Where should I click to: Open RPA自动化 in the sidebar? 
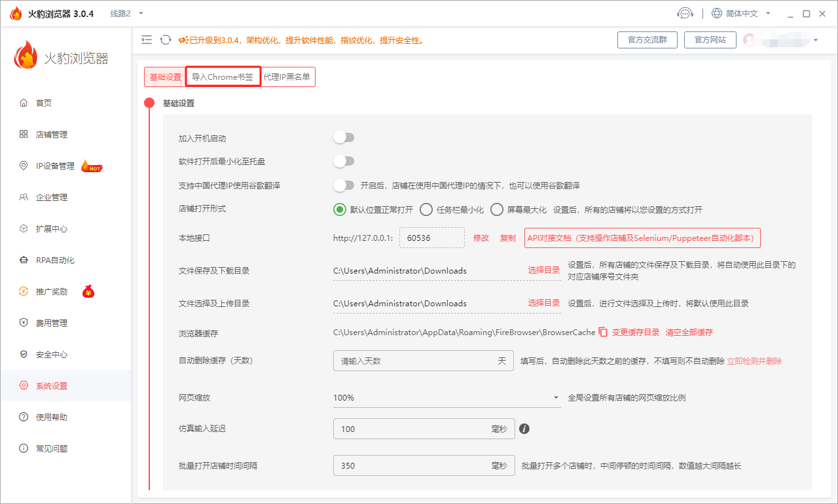(x=55, y=261)
